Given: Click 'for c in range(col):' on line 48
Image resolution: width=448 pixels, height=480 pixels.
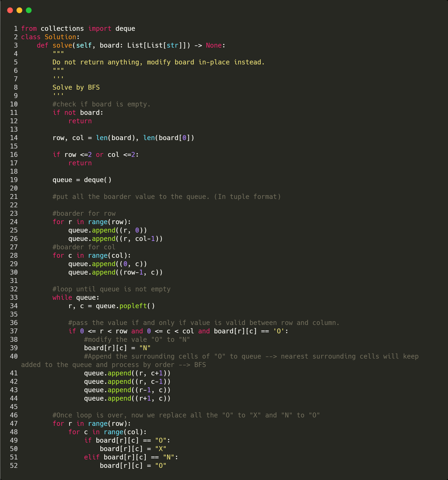Looking at the screenshot, I should click(x=107, y=432).
